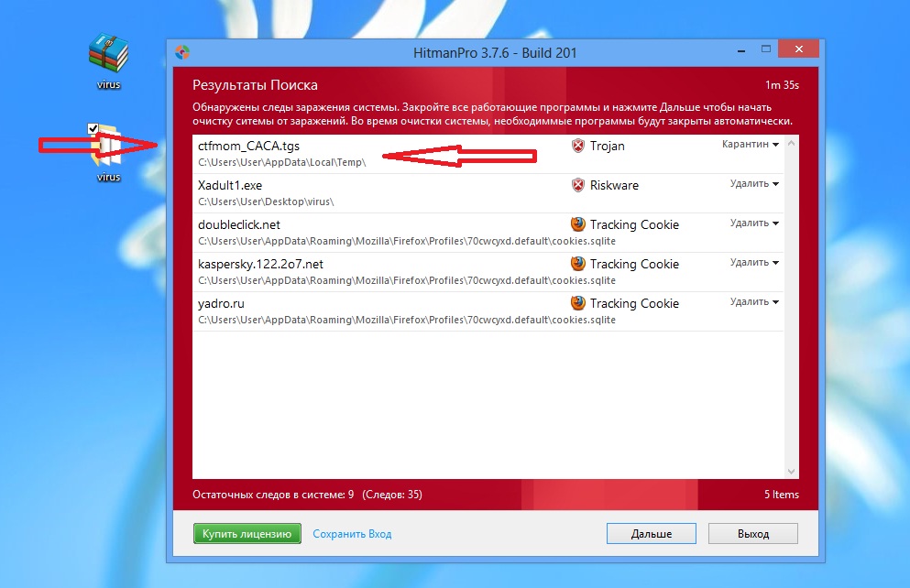This screenshot has height=588, width=910.
Task: Select the kaspersky.122.2o7.net entry
Action: point(488,272)
